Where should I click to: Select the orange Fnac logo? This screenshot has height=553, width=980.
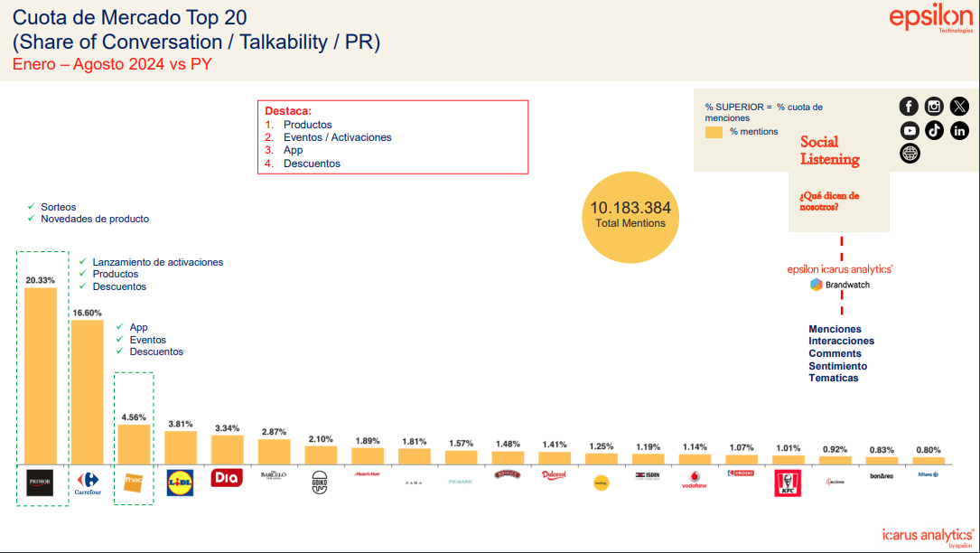click(133, 483)
